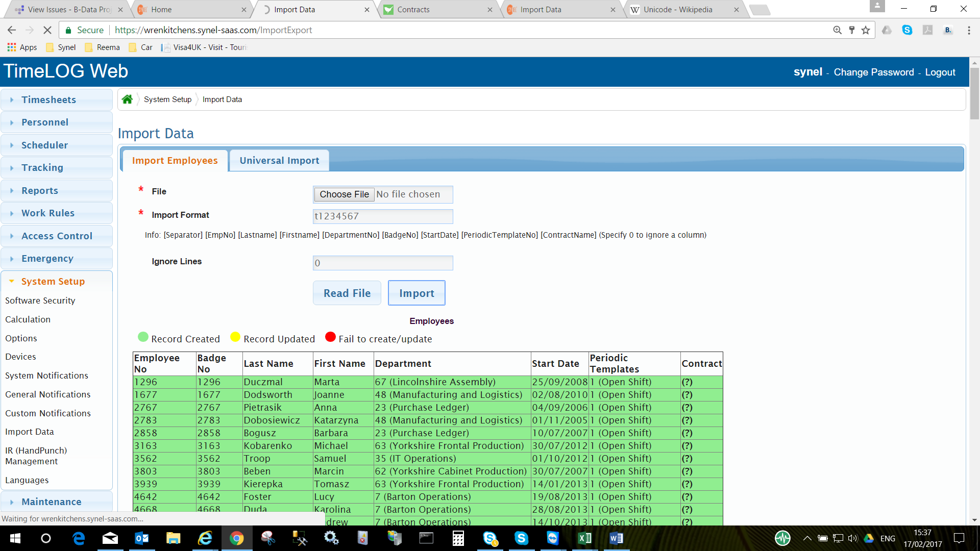Open Software Security in System Setup
This screenshot has width=980, height=551.
(x=40, y=301)
